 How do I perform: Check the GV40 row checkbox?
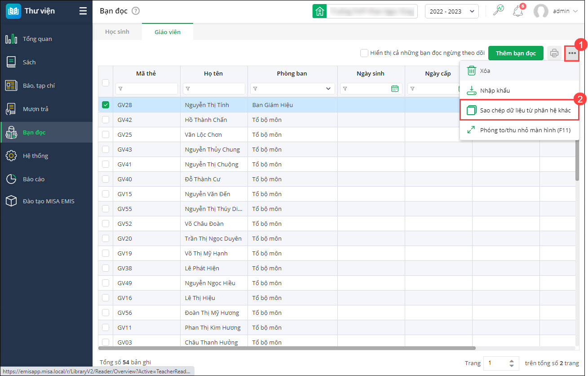point(106,179)
